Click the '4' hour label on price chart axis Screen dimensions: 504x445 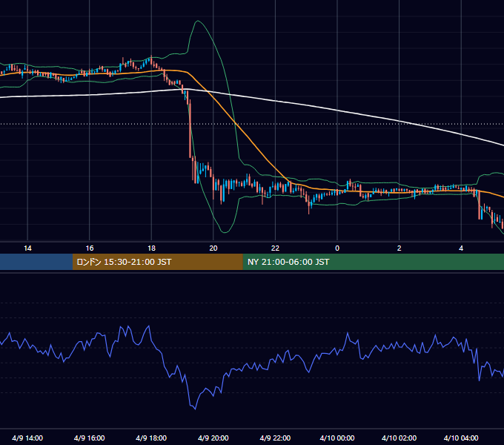[x=461, y=248]
